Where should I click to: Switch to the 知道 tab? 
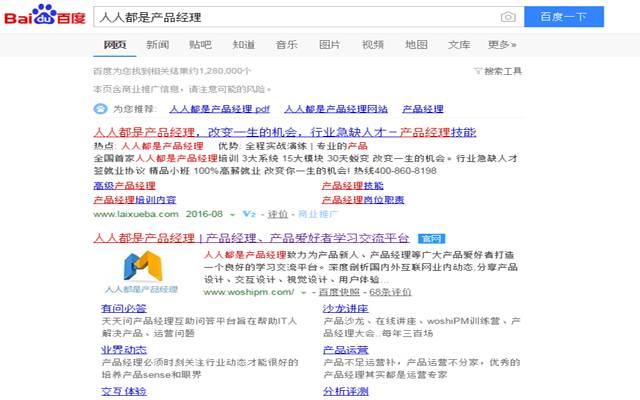coord(244,44)
